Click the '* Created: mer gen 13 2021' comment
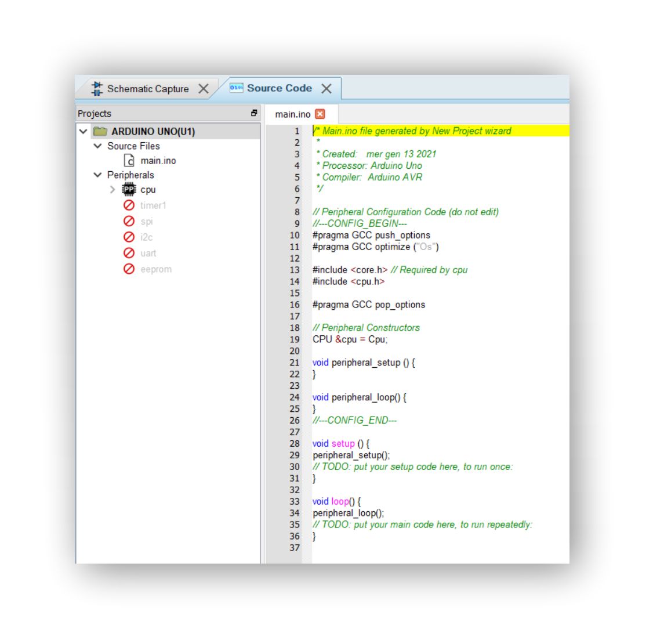Image resolution: width=653 pixels, height=644 pixels. [x=376, y=154]
